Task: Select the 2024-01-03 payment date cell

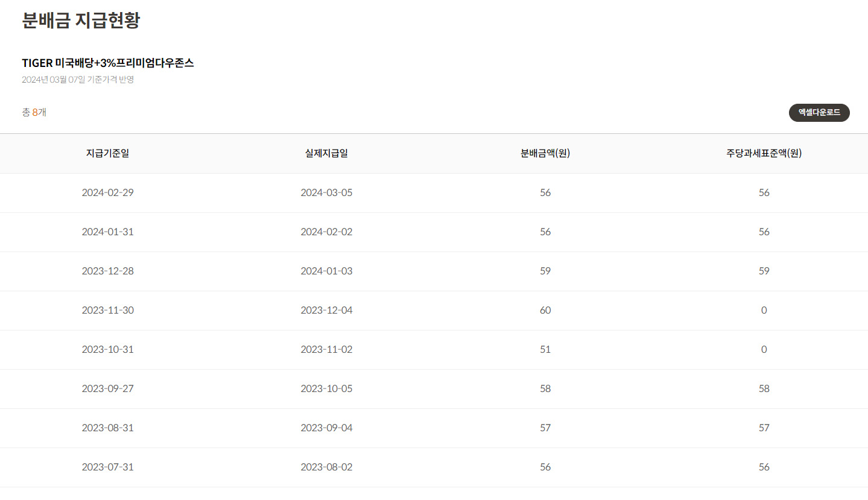Action: [x=326, y=271]
